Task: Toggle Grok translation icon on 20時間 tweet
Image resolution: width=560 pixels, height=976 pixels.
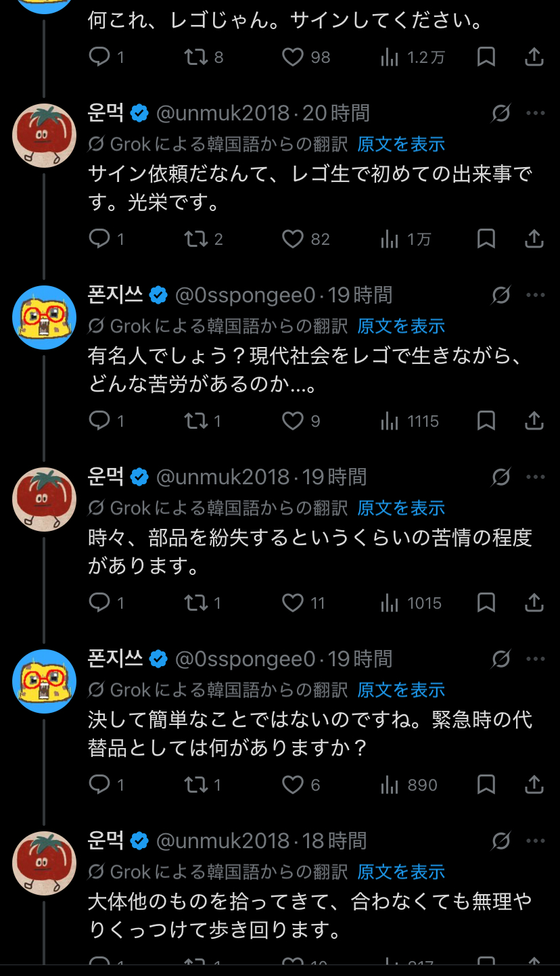Action: click(500, 113)
